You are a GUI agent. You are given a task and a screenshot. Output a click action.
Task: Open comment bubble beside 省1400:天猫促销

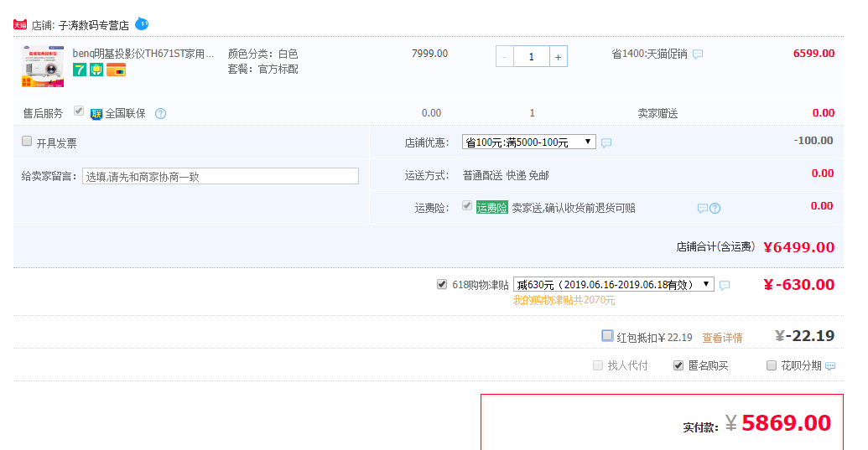(698, 54)
